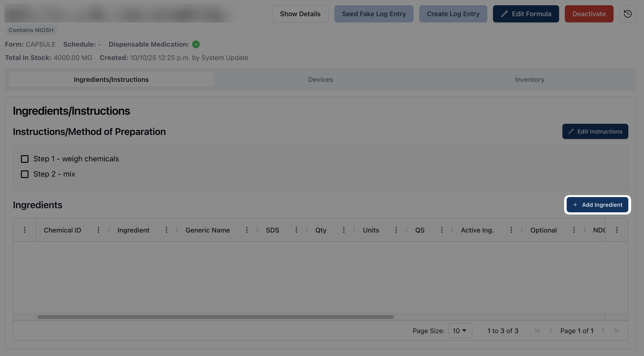Viewport: 644px width, 356px height.
Task: Check Step 1 weigh chemicals box
Action: [24, 159]
